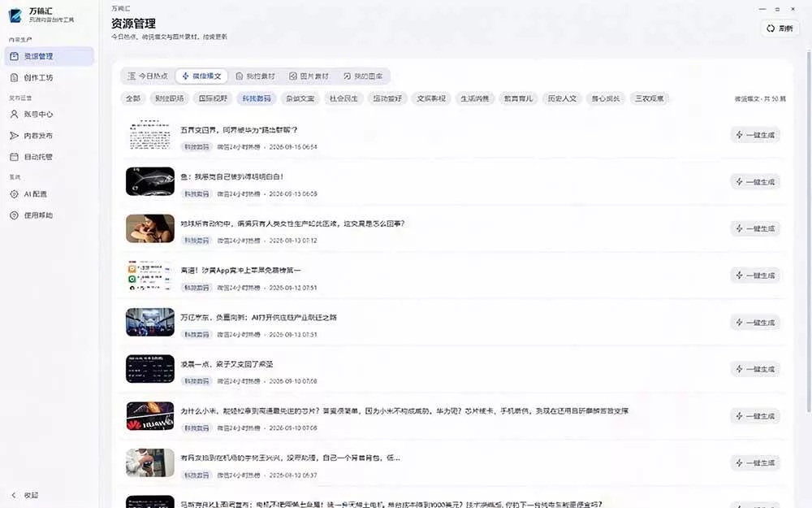This screenshot has height=508, width=812.
Task: Open the 图片素材 tab
Action: coord(309,76)
